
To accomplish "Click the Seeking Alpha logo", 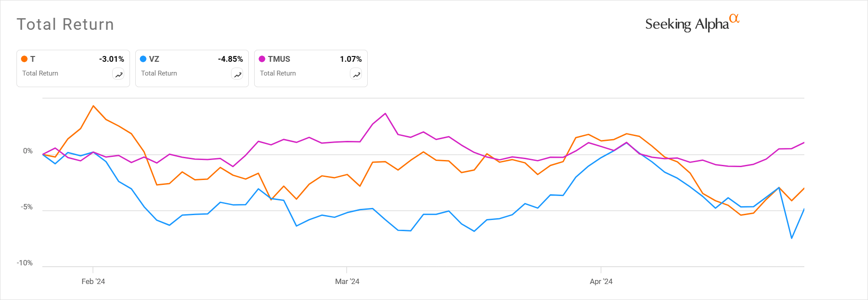I will 692,24.
